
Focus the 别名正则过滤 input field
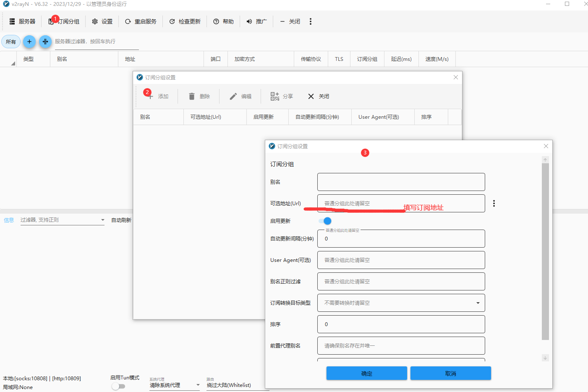(x=401, y=282)
